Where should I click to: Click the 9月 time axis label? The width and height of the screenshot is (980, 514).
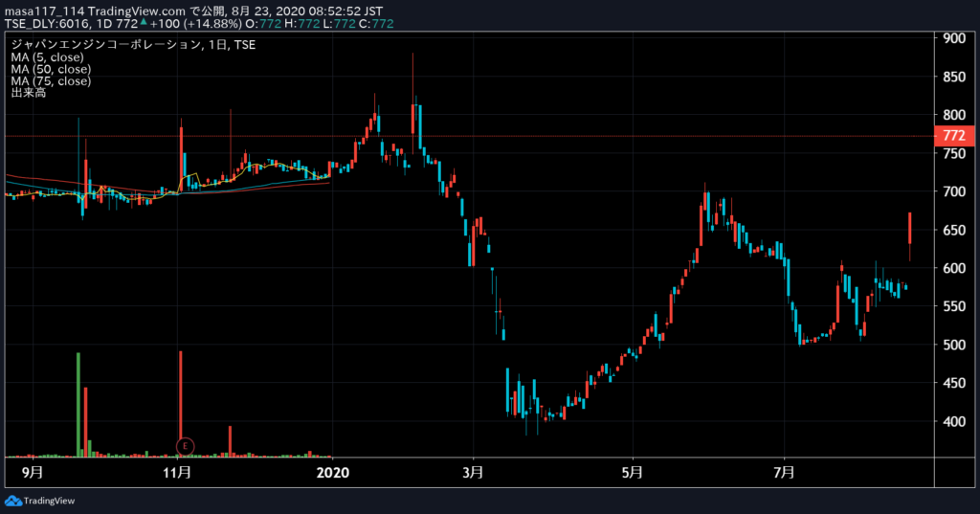click(33, 472)
